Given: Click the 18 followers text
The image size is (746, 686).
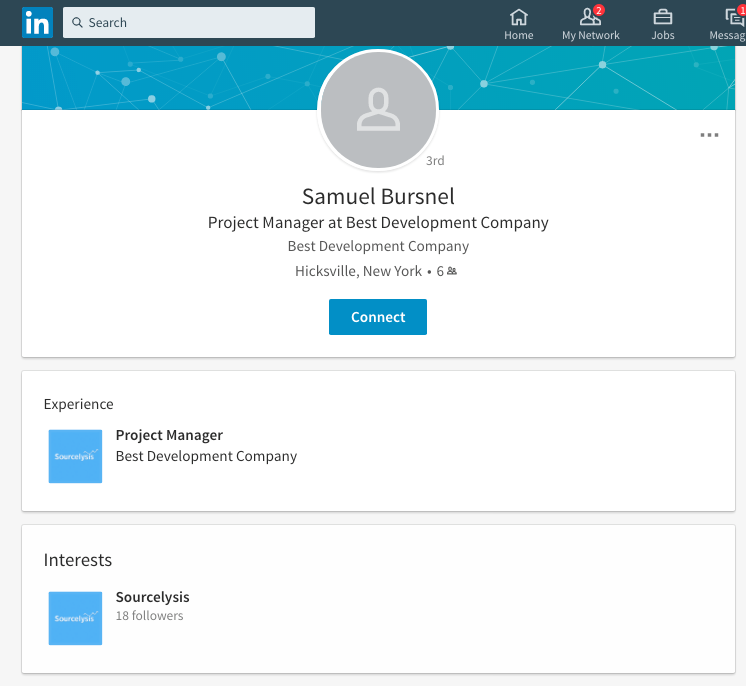Looking at the screenshot, I should pos(149,616).
